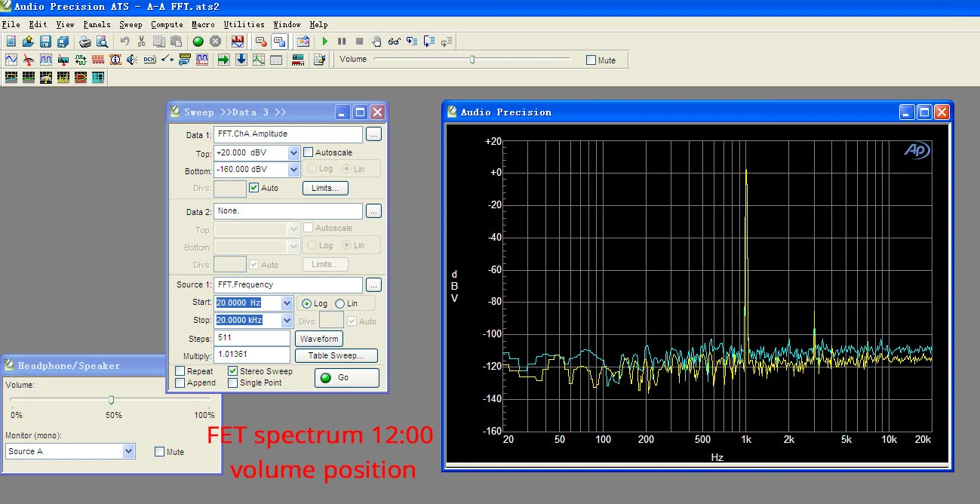Check the Autoscale box for Data 1

tap(308, 152)
